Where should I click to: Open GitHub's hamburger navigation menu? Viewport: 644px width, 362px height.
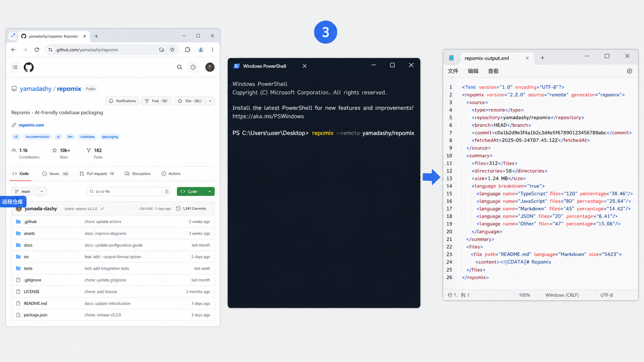tap(15, 67)
